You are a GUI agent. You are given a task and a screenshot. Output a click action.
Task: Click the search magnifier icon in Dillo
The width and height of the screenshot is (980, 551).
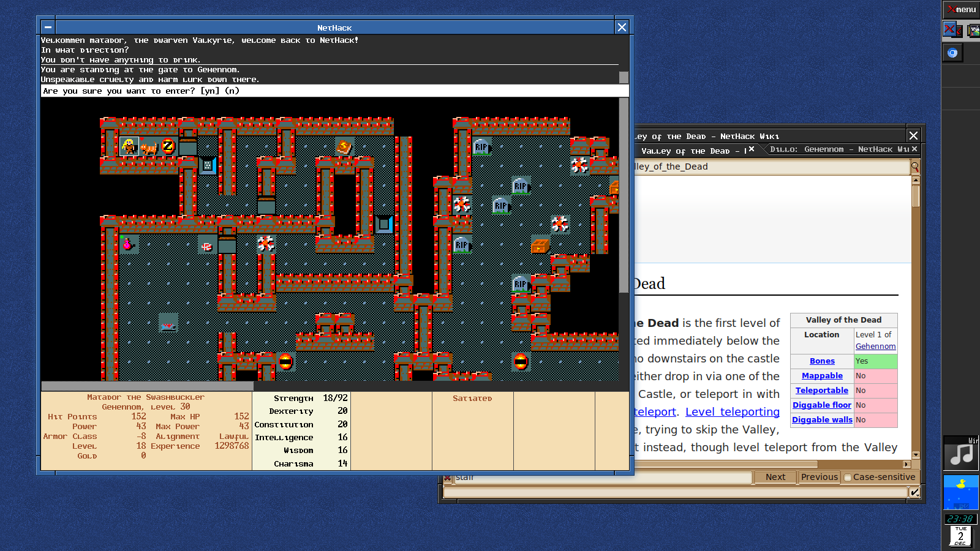(915, 167)
